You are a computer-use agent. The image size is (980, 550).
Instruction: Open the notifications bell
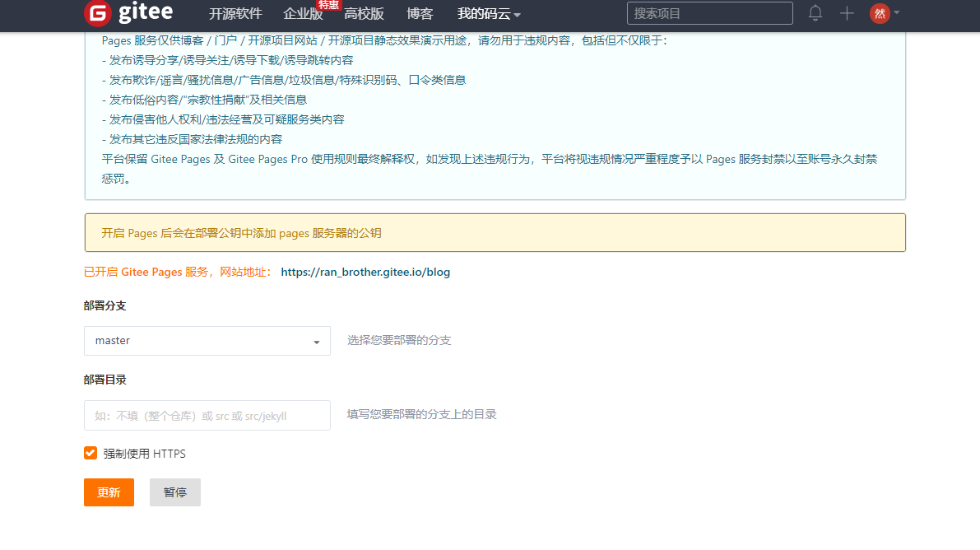click(815, 13)
